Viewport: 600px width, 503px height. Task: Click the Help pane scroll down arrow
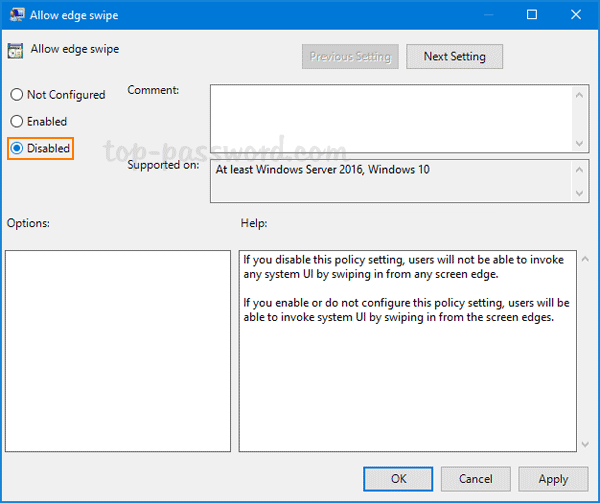coord(584,443)
